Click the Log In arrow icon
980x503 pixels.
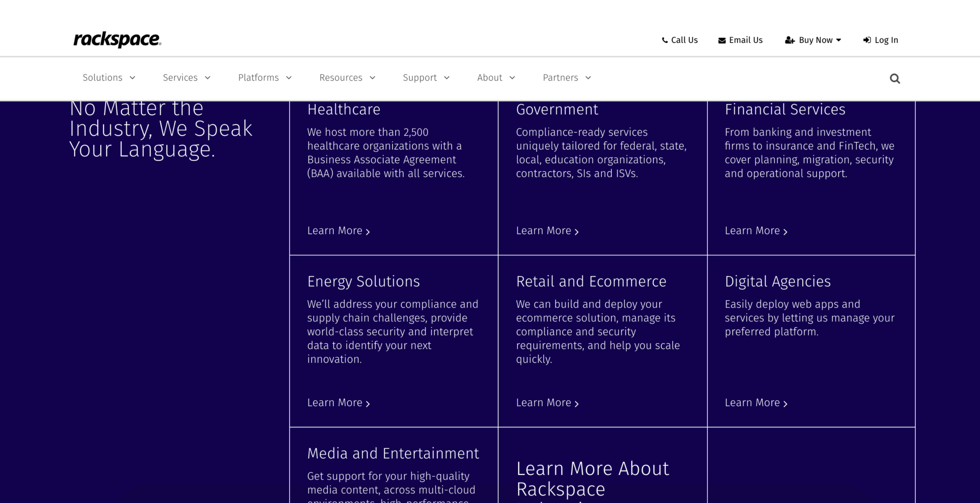point(867,40)
